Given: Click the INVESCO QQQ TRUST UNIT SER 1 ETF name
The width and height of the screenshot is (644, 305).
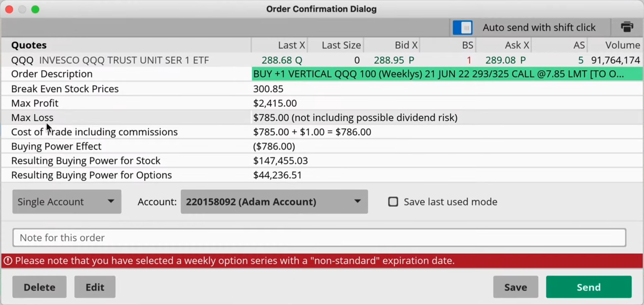Looking at the screenshot, I should pos(124,60).
